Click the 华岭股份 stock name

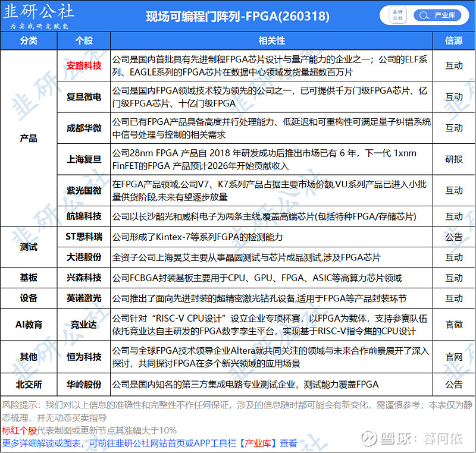click(x=84, y=385)
